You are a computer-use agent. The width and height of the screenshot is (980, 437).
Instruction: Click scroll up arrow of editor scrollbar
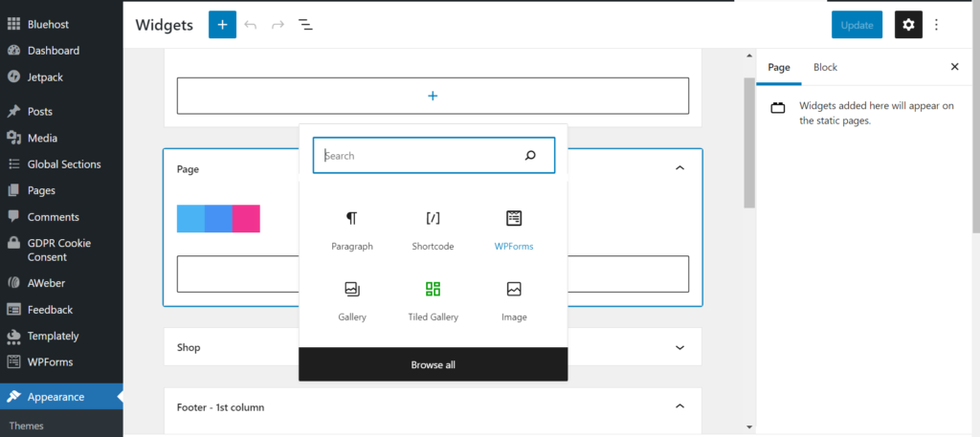pos(749,55)
